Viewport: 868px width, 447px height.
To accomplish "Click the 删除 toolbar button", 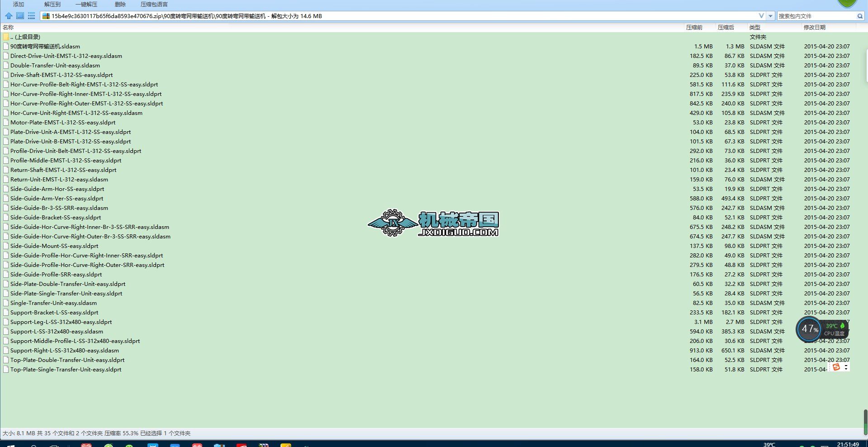I will (120, 5).
